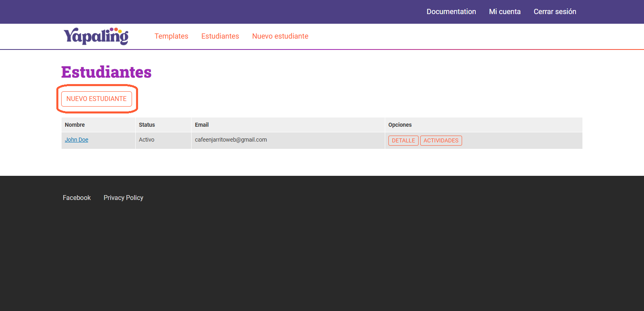Open the Privacy Policy footer link
644x311 pixels.
click(123, 198)
